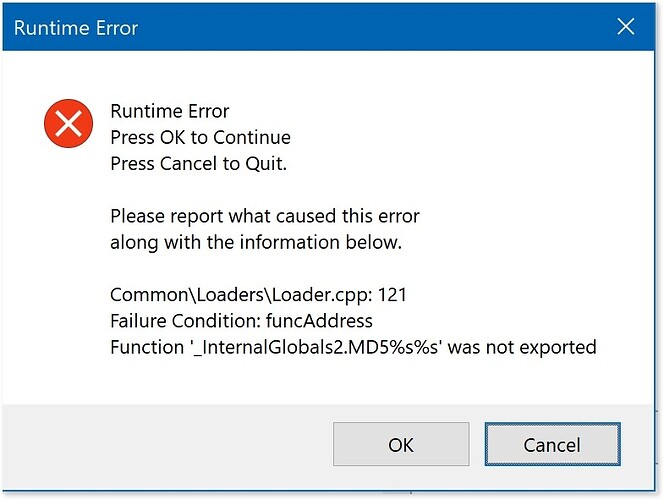Click the line number 121
Viewport: 664px width, 500px height.
coord(392,295)
